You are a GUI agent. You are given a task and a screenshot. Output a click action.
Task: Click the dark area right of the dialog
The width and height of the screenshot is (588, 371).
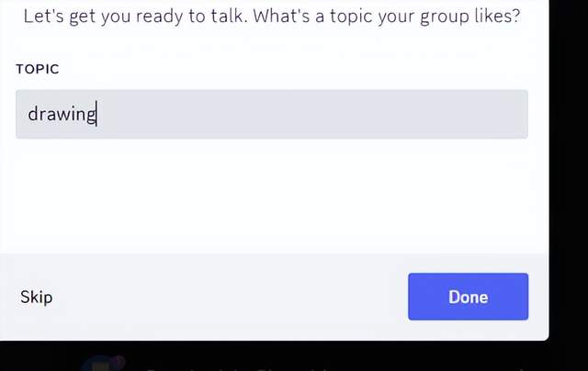pyautogui.click(x=569, y=184)
